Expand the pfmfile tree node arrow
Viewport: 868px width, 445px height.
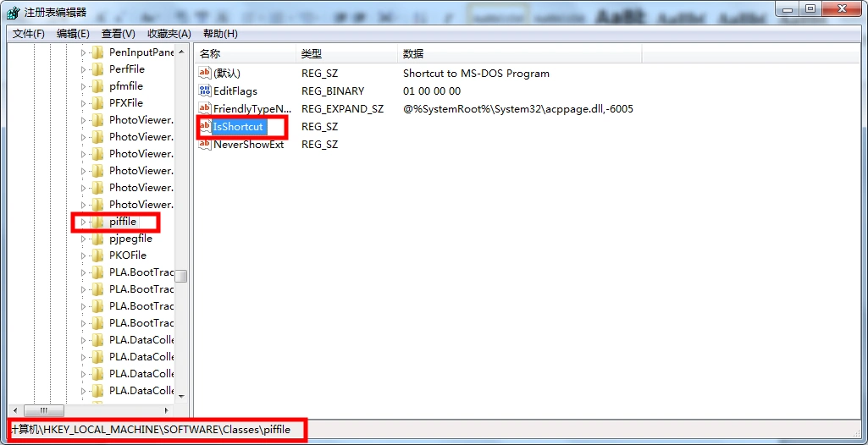point(84,86)
